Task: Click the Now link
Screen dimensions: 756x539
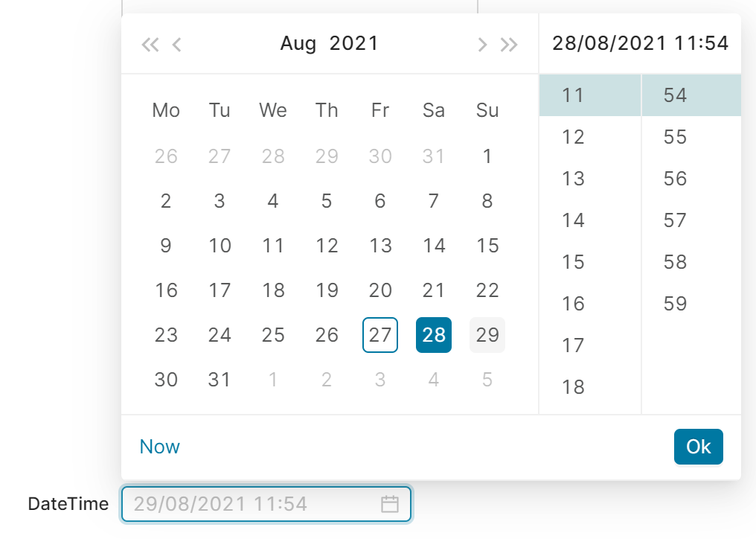Action: 160,447
